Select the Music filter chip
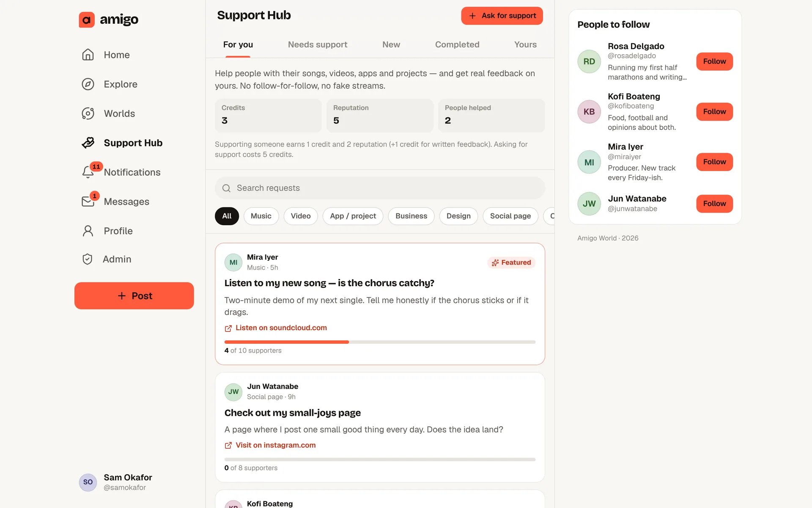812x508 pixels. click(261, 216)
